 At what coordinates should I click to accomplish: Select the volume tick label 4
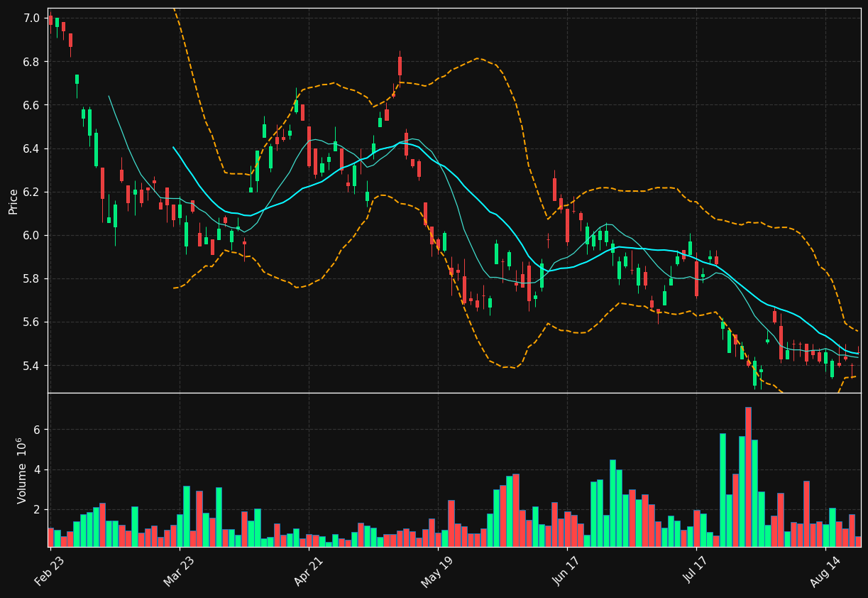tap(38, 469)
